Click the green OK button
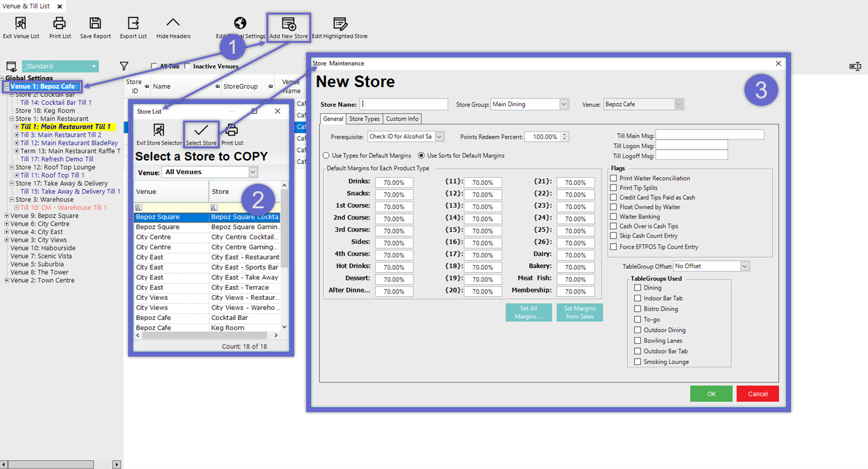868x469 pixels. (711, 394)
